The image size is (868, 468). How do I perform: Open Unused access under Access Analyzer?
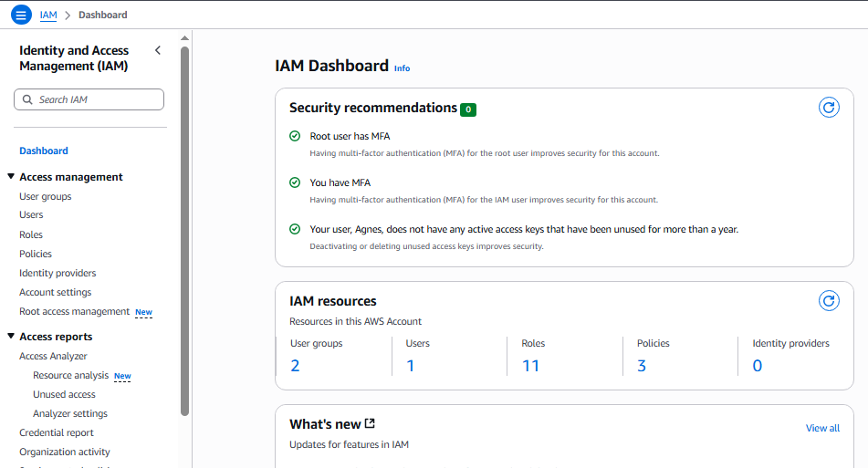coord(64,394)
